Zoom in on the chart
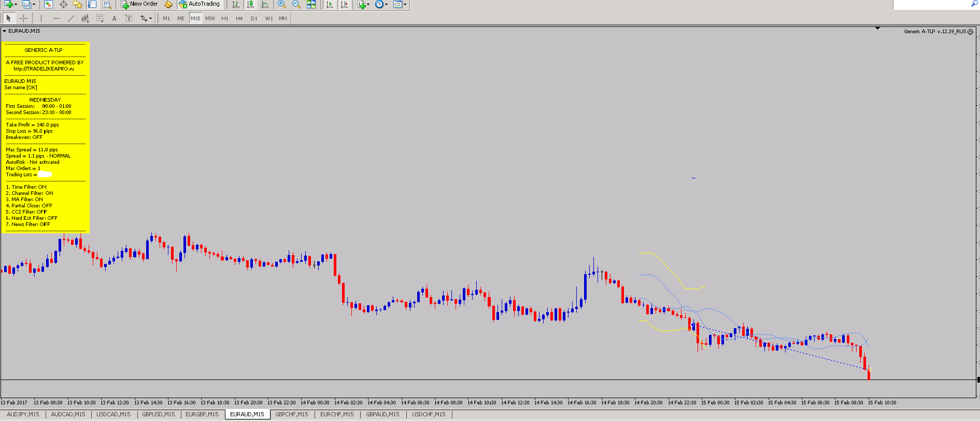 [x=282, y=4]
